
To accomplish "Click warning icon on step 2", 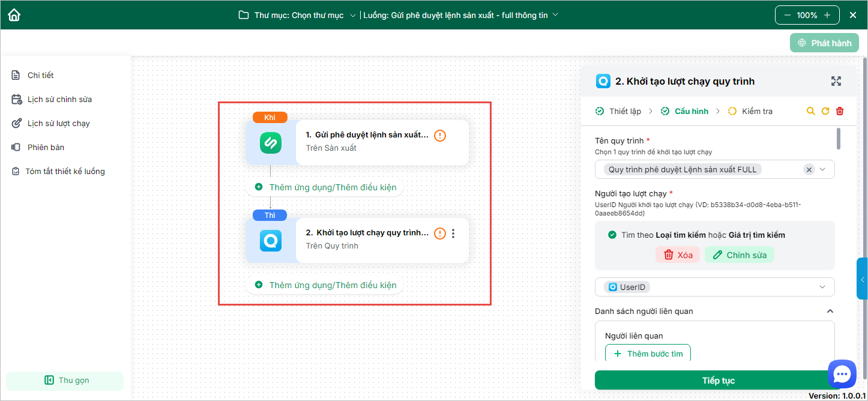I will click(x=440, y=234).
